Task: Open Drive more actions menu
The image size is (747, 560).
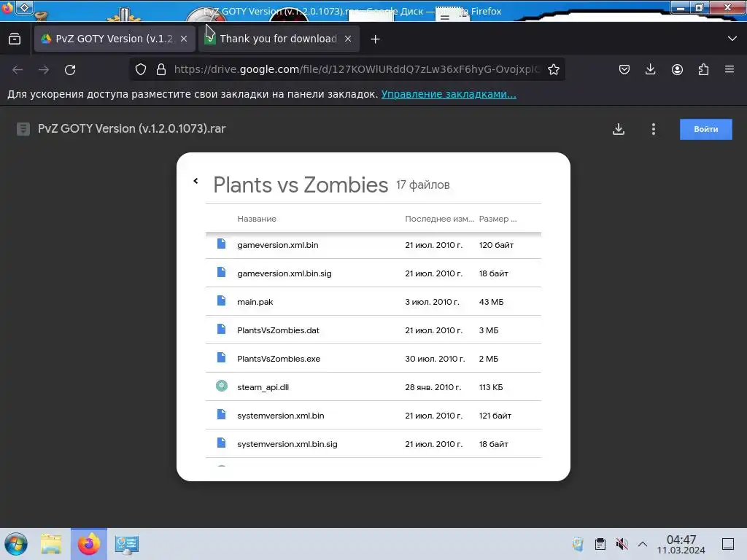Action: [x=653, y=129]
